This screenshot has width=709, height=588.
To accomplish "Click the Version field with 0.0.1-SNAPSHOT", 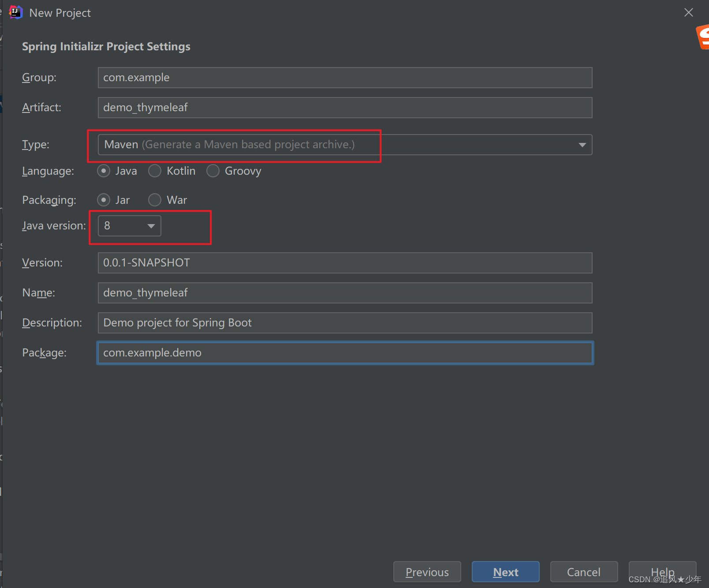I will point(345,263).
